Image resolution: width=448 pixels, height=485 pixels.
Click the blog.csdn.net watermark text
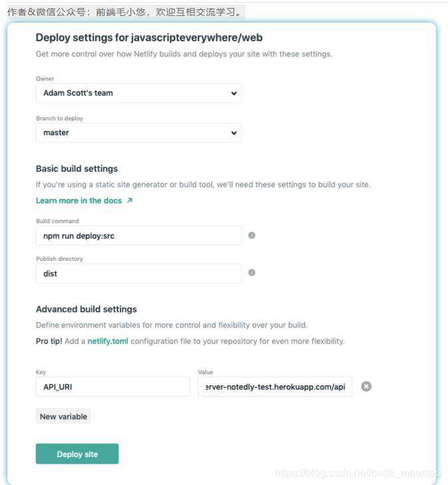(x=359, y=473)
